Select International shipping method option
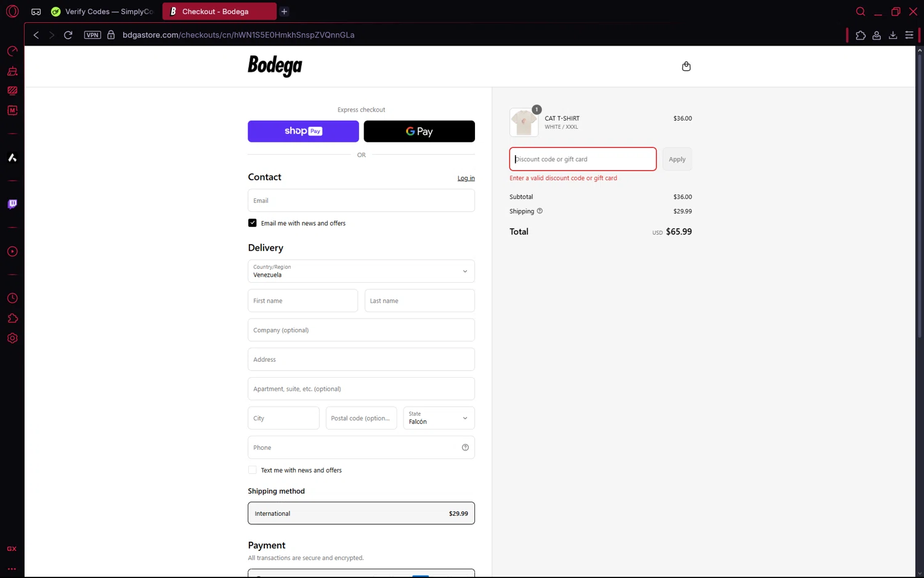924x578 pixels. pyautogui.click(x=361, y=513)
